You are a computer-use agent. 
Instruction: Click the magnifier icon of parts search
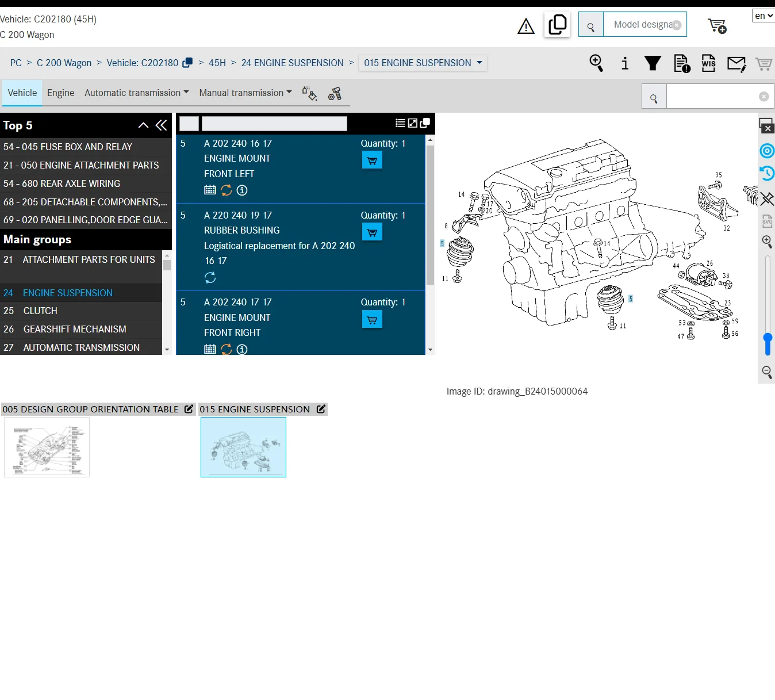[654, 97]
